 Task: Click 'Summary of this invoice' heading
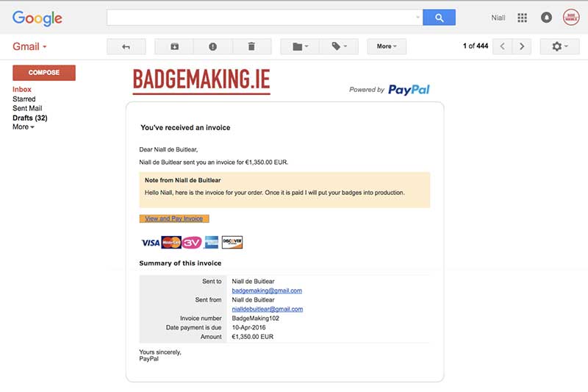point(180,263)
